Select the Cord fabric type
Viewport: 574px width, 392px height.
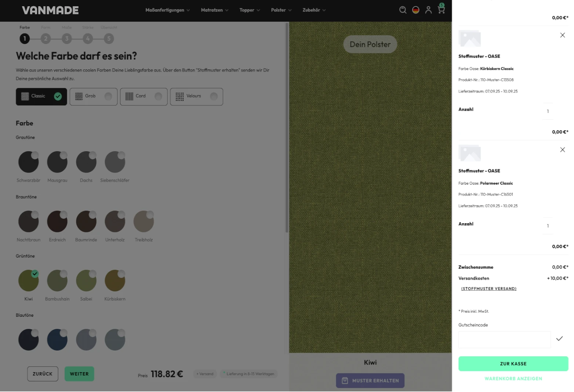[x=143, y=97]
